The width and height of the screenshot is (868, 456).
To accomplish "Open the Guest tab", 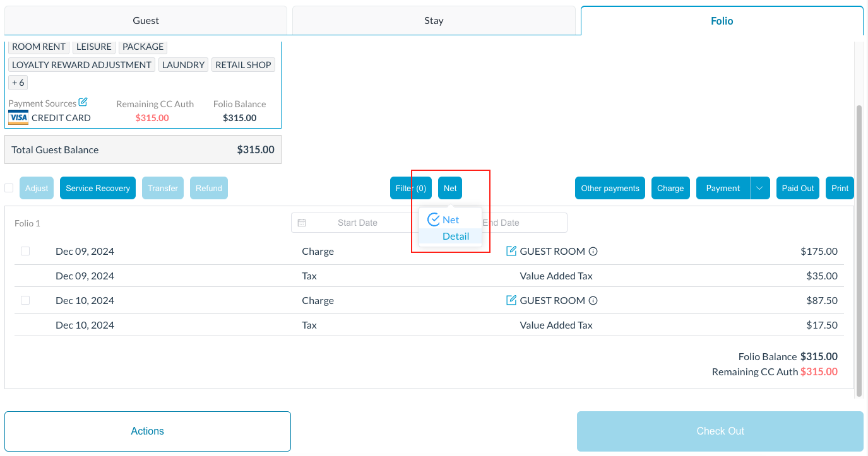I will click(x=146, y=21).
